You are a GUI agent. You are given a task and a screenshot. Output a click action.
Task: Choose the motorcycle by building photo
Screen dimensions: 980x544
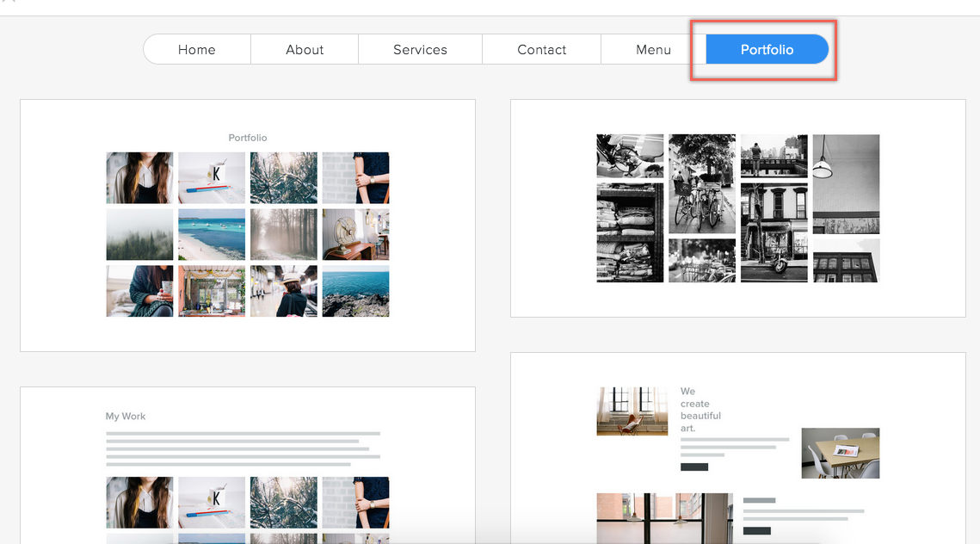pyautogui.click(x=774, y=232)
